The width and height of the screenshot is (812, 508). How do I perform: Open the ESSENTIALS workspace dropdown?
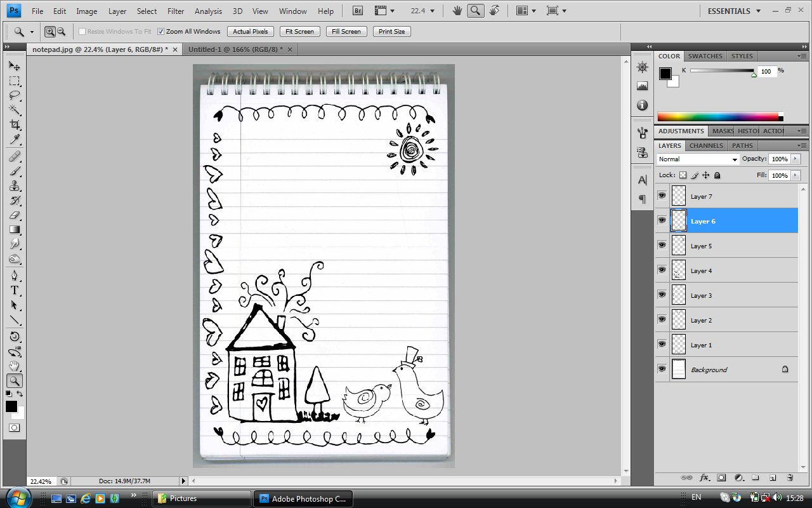tap(733, 10)
